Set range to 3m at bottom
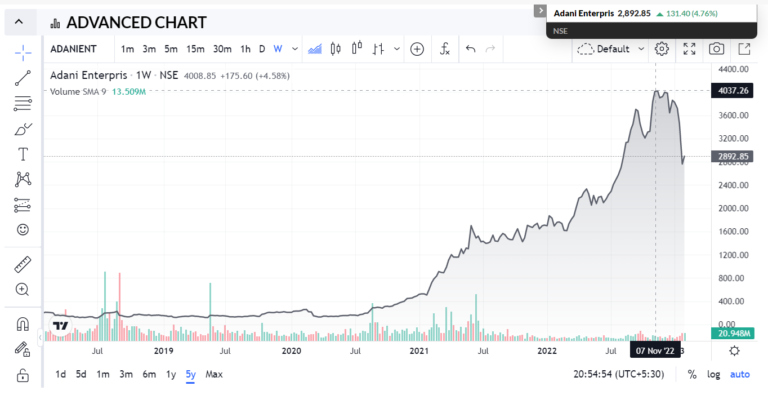 (x=126, y=374)
